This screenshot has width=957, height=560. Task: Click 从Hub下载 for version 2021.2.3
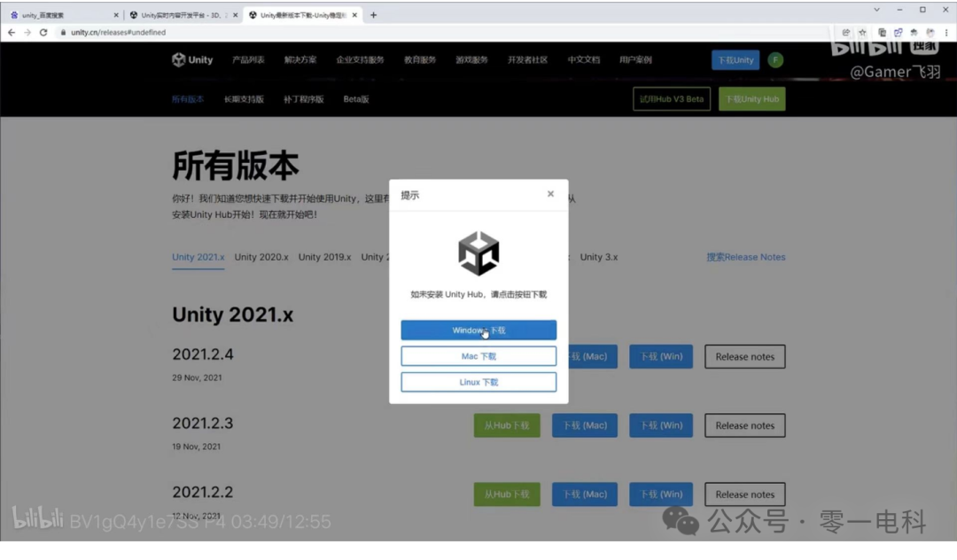pyautogui.click(x=507, y=425)
